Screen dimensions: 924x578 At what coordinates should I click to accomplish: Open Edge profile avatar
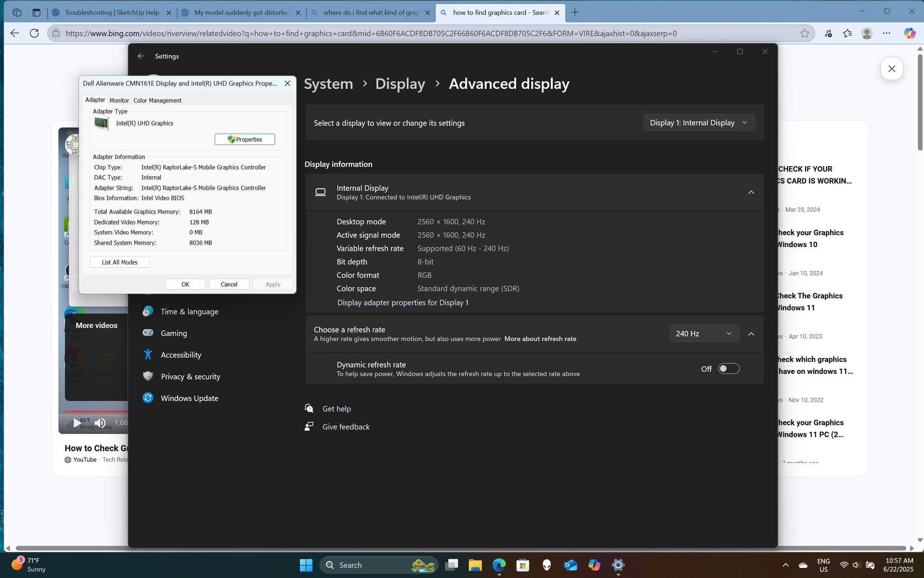pyautogui.click(x=867, y=33)
